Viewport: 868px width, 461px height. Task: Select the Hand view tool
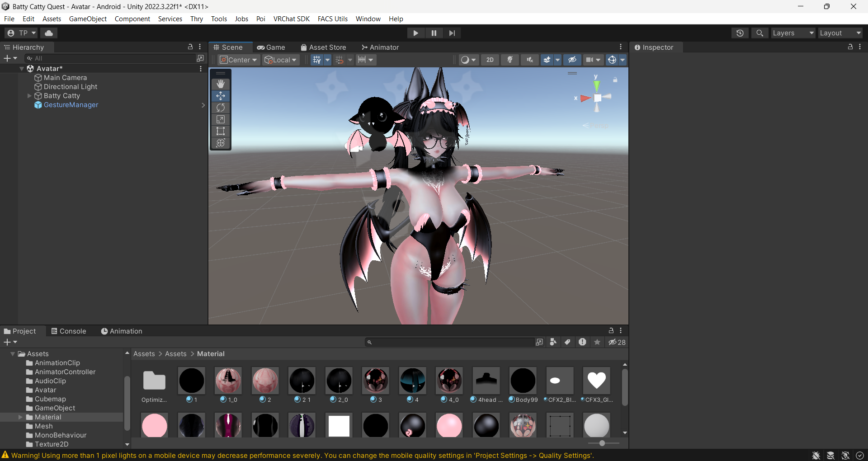[221, 84]
